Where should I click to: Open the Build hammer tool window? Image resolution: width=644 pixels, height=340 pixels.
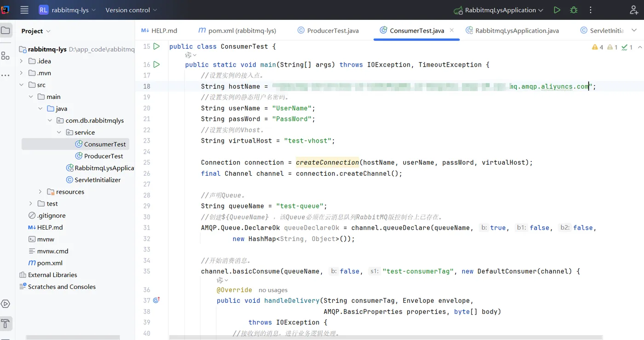[6, 323]
